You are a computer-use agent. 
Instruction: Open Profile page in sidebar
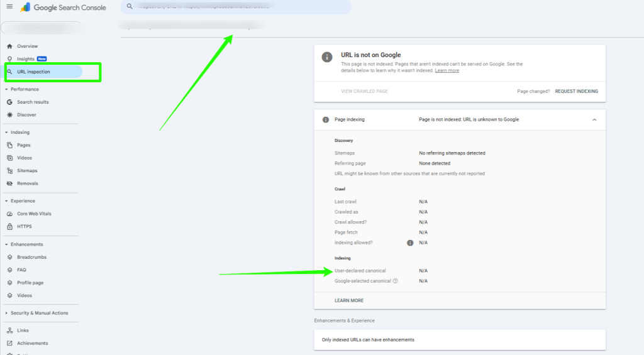[30, 283]
